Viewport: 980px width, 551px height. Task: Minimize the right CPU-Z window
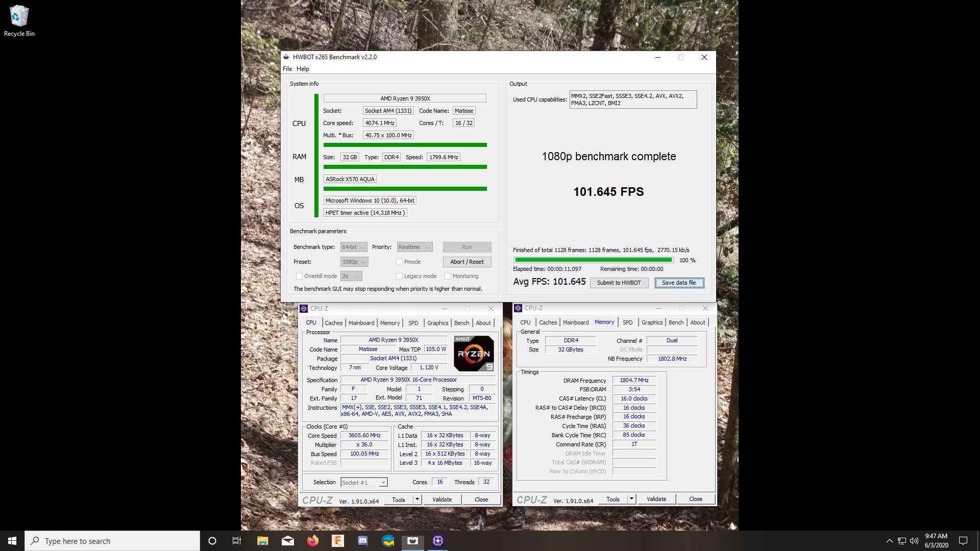pos(659,308)
